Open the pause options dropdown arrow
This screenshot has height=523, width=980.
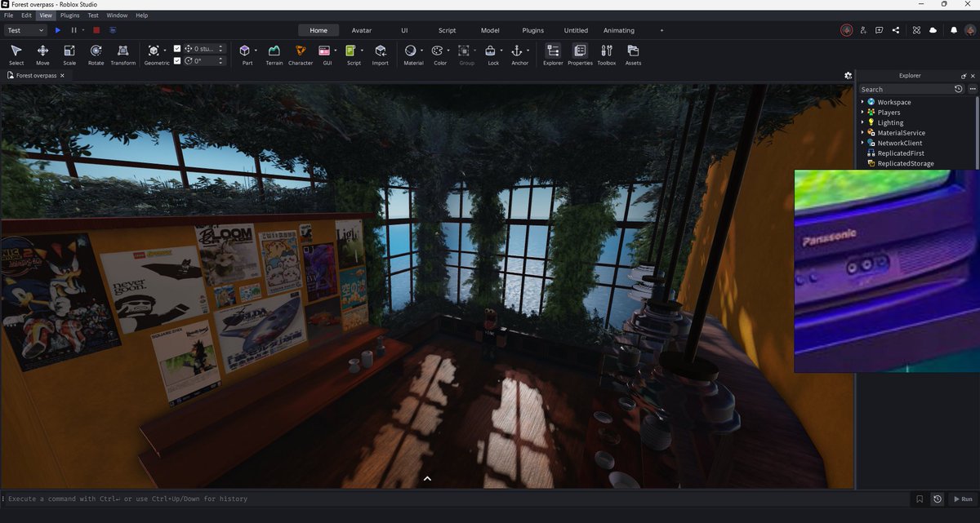tap(83, 30)
